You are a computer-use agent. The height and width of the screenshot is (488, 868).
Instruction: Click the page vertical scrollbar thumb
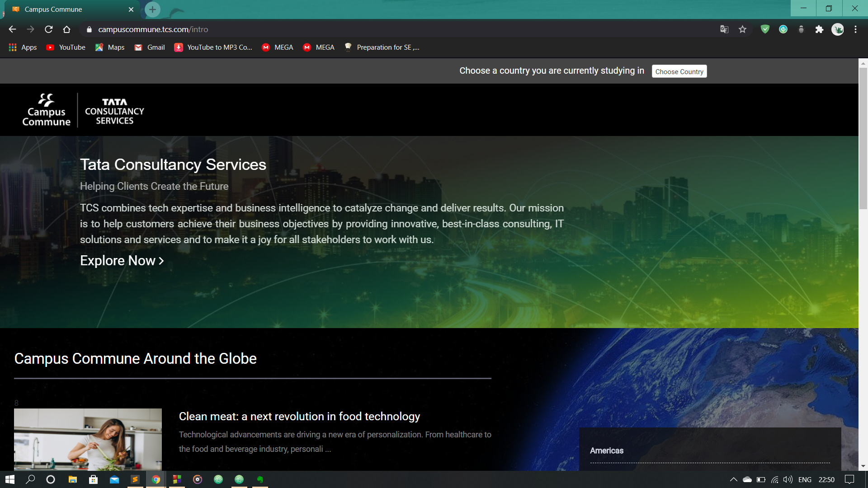[x=863, y=138]
